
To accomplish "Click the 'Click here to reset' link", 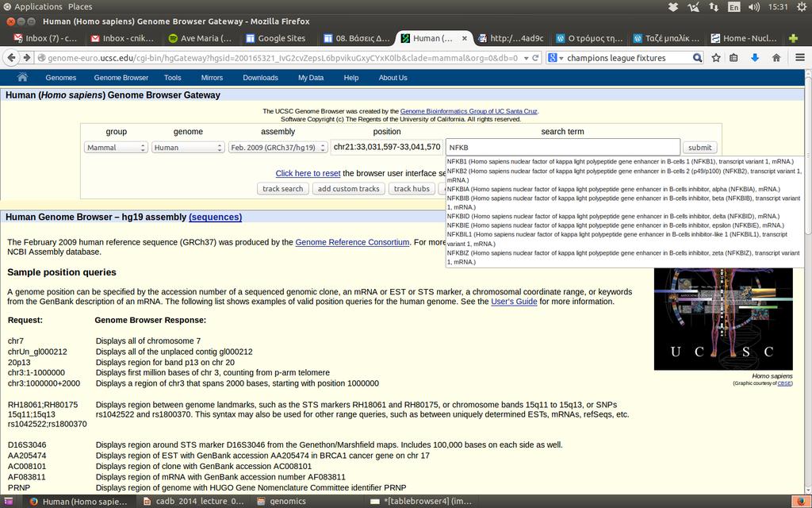I will pyautogui.click(x=308, y=173).
